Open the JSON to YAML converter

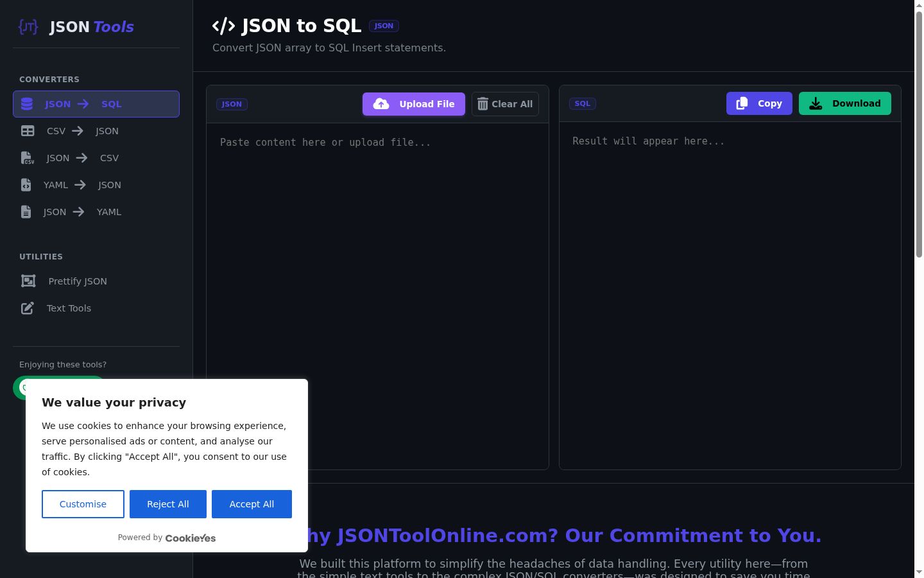[96, 212]
